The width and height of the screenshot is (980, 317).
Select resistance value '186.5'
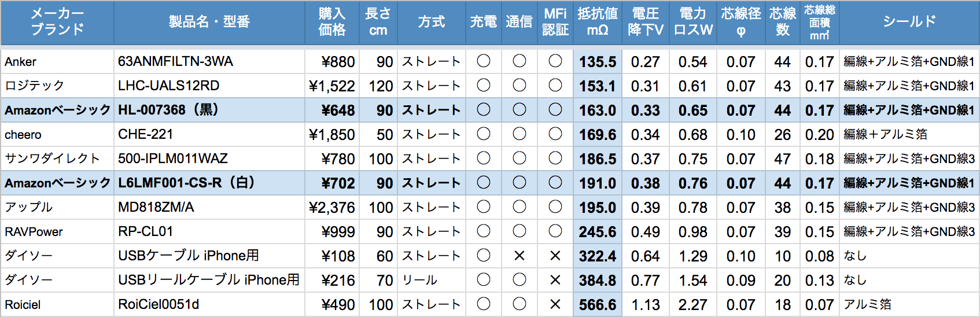(x=598, y=159)
